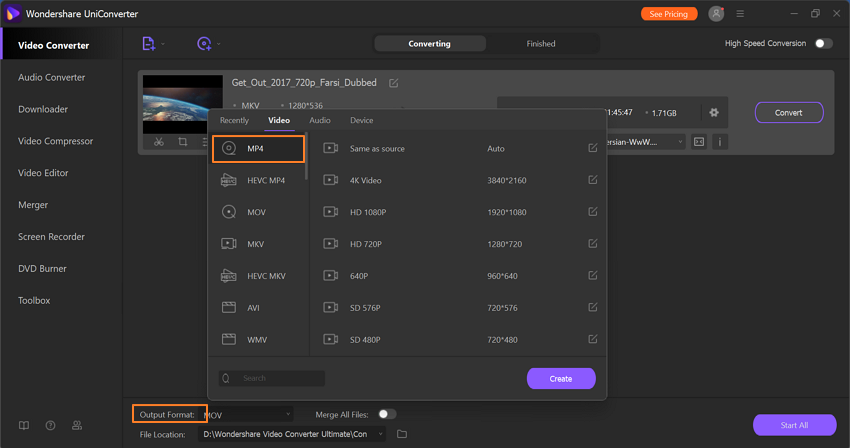Select the Video Converter sidebar item
This screenshot has height=448, width=850.
(62, 46)
